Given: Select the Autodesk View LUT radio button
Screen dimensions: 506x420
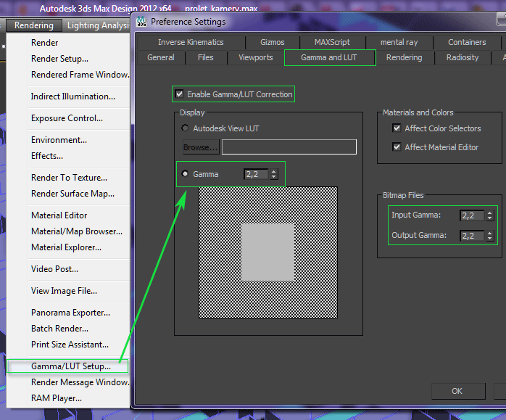Looking at the screenshot, I should click(x=185, y=128).
